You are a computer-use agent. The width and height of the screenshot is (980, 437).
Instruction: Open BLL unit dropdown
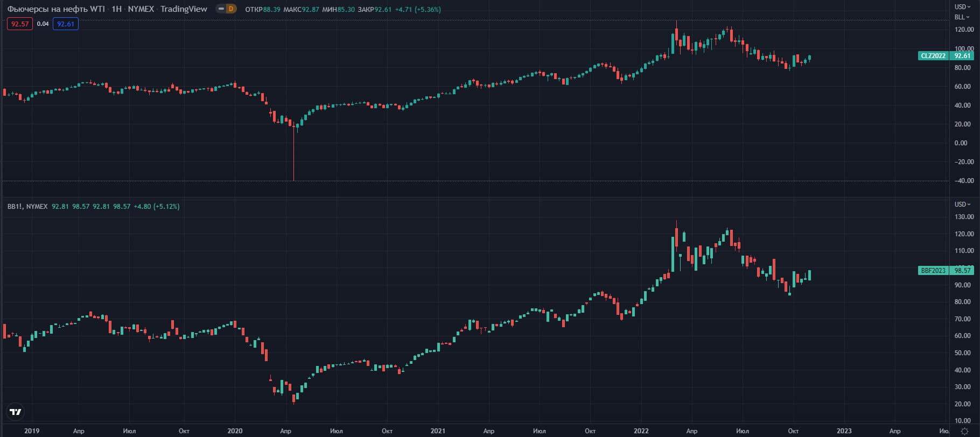(962, 17)
